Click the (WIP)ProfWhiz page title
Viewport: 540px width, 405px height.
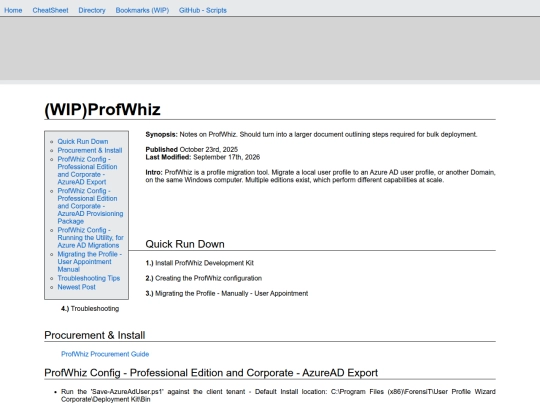[102, 110]
